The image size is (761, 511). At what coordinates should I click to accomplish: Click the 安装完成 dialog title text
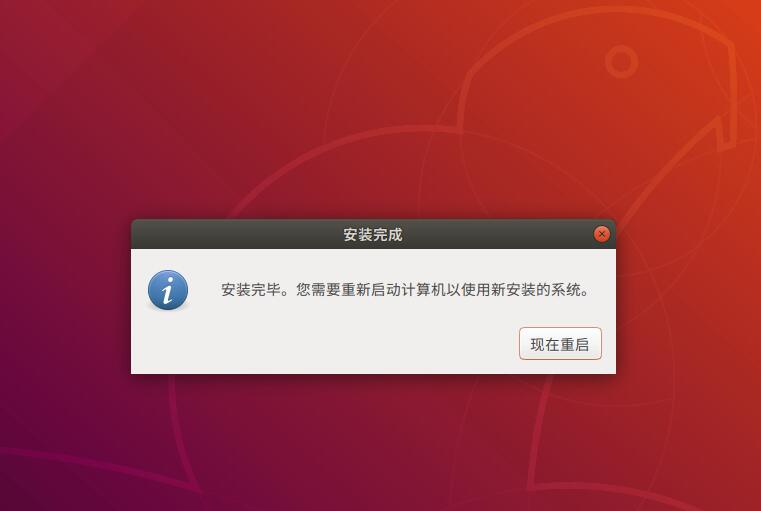click(373, 235)
